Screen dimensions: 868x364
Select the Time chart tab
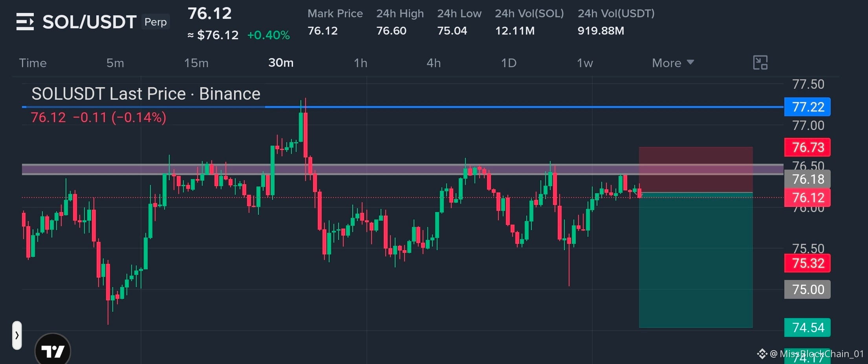33,63
